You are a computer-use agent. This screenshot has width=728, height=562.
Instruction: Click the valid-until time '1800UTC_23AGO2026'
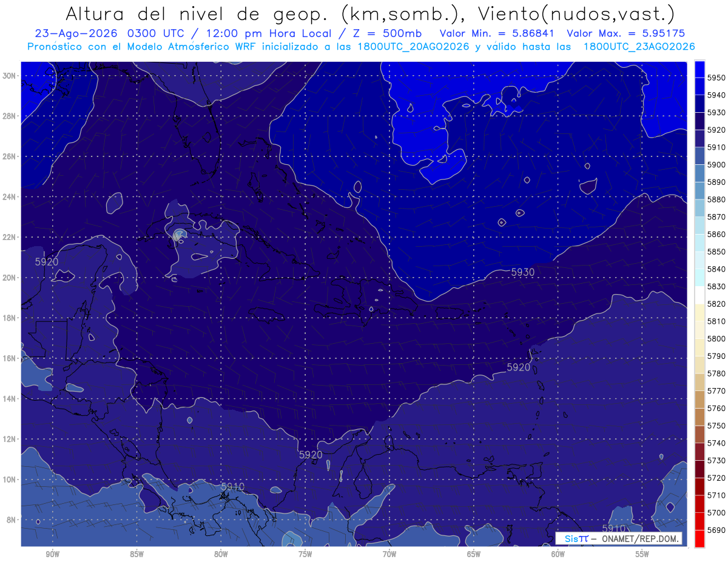click(x=639, y=47)
